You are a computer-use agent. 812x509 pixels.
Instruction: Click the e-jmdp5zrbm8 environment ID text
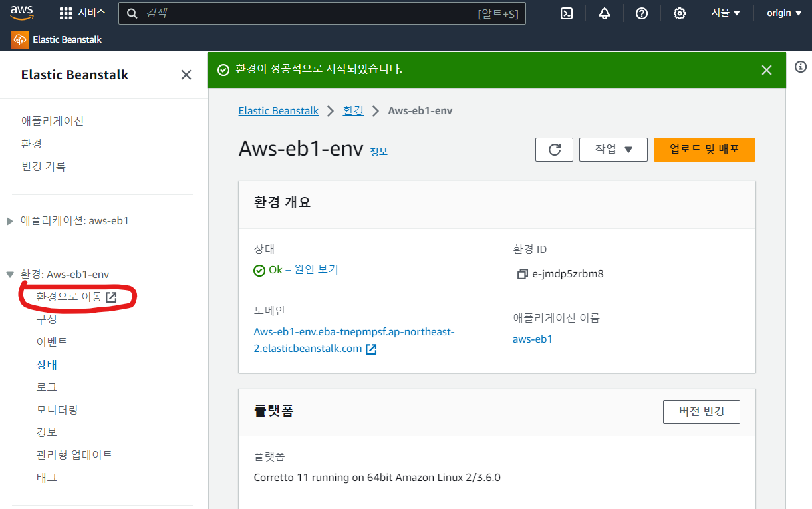click(568, 274)
